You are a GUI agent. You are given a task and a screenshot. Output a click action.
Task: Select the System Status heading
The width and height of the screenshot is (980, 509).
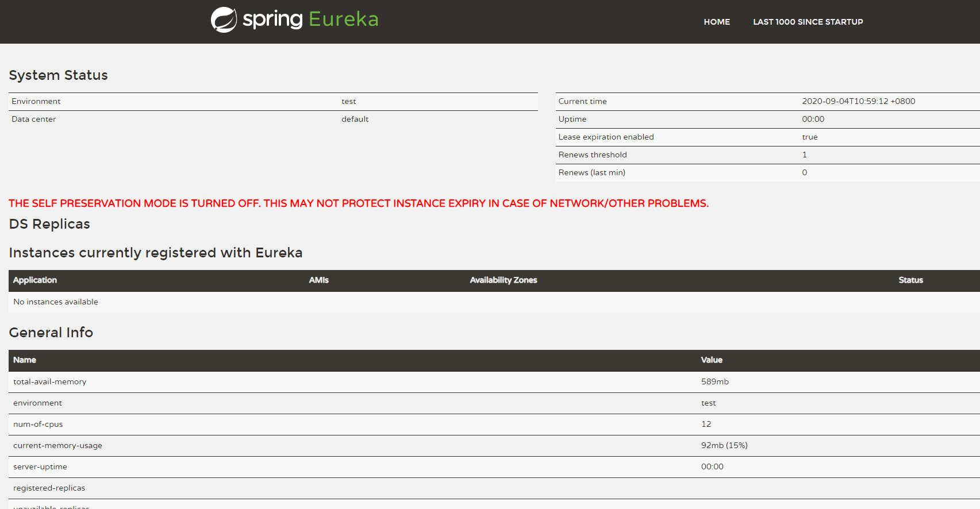click(x=58, y=75)
